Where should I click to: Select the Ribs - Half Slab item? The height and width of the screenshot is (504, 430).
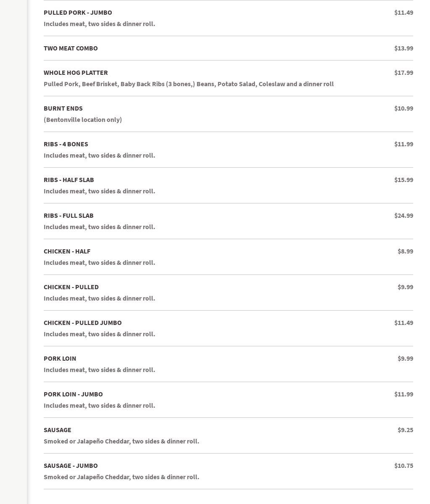pyautogui.click(x=69, y=180)
